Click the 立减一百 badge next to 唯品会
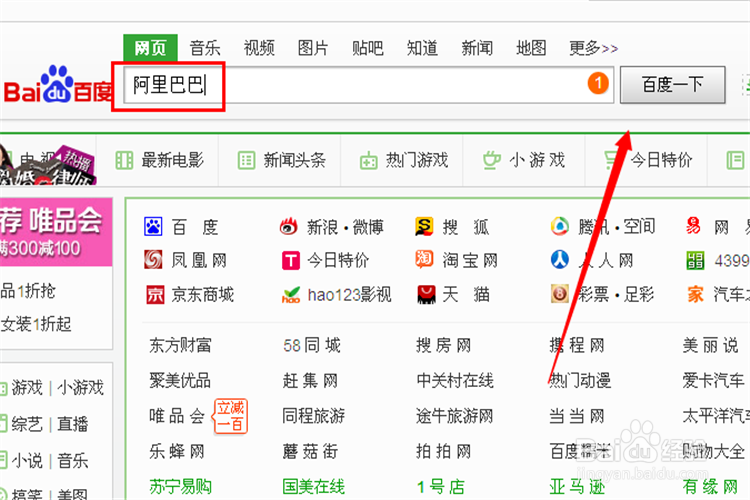The width and height of the screenshot is (750, 500). click(x=231, y=416)
